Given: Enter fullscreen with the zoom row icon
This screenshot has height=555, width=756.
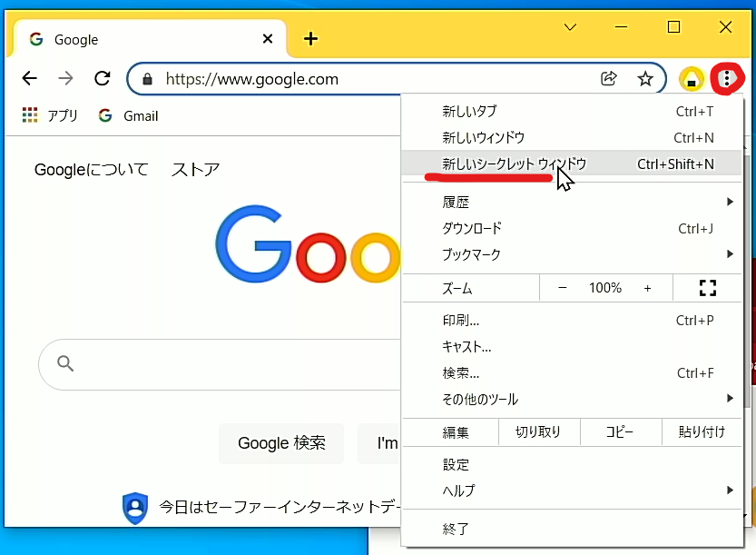Looking at the screenshot, I should (707, 288).
